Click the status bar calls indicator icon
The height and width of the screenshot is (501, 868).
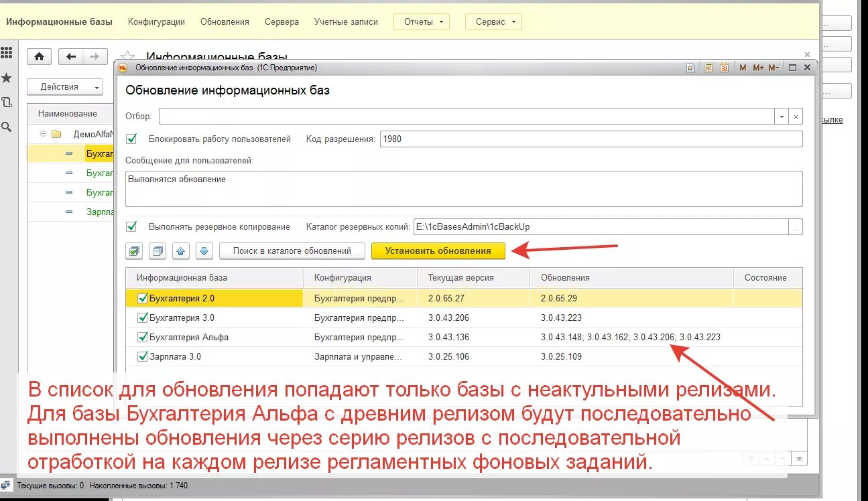(x=6, y=485)
